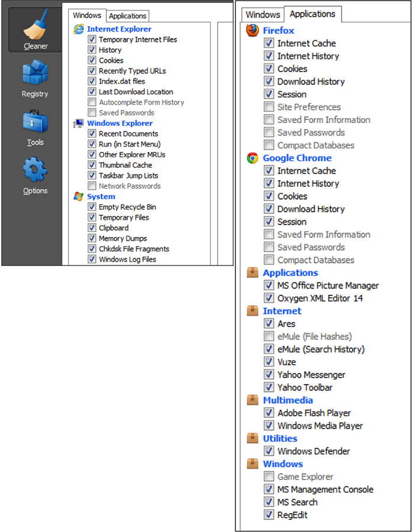Click the Multimedia heading

tap(288, 400)
